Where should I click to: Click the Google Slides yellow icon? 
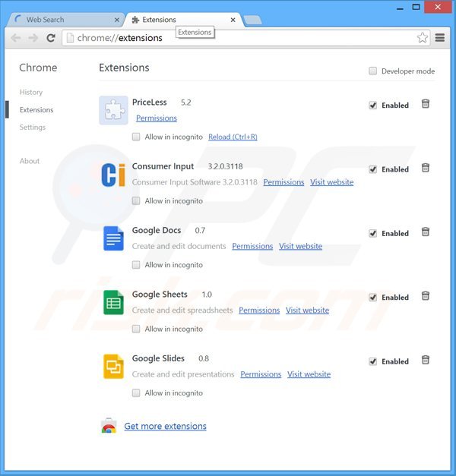(113, 367)
